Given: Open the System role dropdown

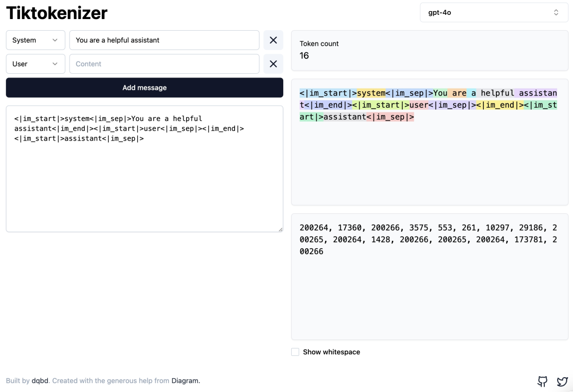Looking at the screenshot, I should pyautogui.click(x=36, y=40).
